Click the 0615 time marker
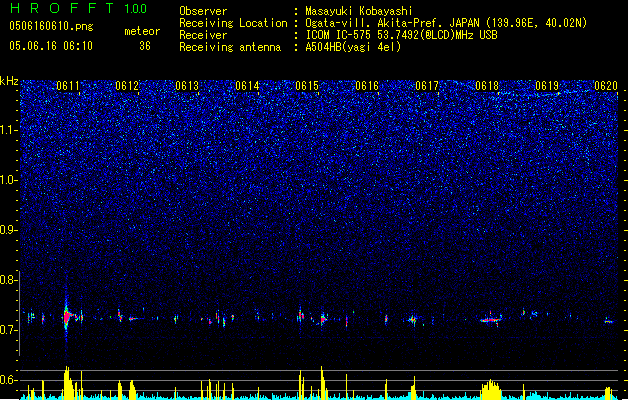 (307, 86)
